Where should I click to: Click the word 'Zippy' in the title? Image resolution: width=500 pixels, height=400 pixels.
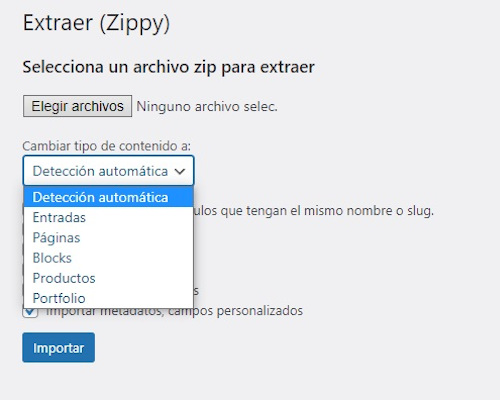pos(135,23)
